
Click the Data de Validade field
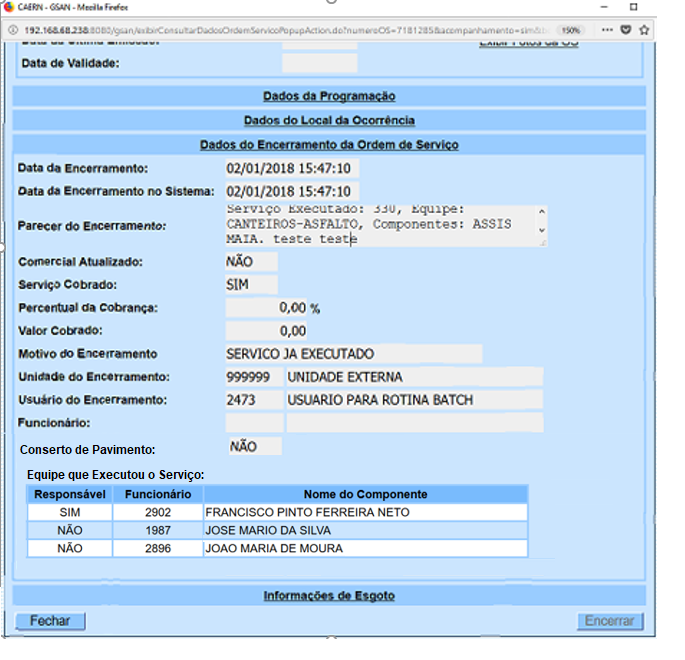[x=319, y=63]
